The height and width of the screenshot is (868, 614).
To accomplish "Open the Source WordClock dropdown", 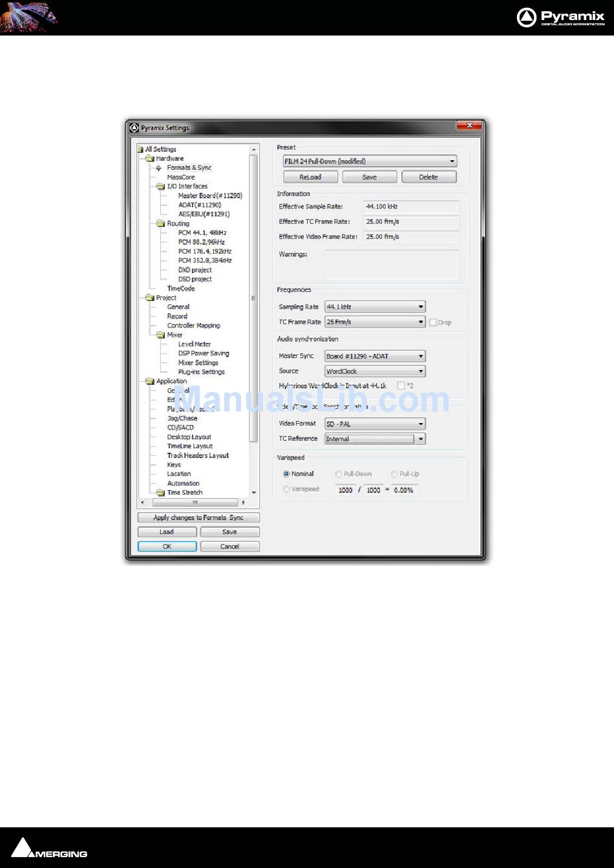I will [x=375, y=371].
